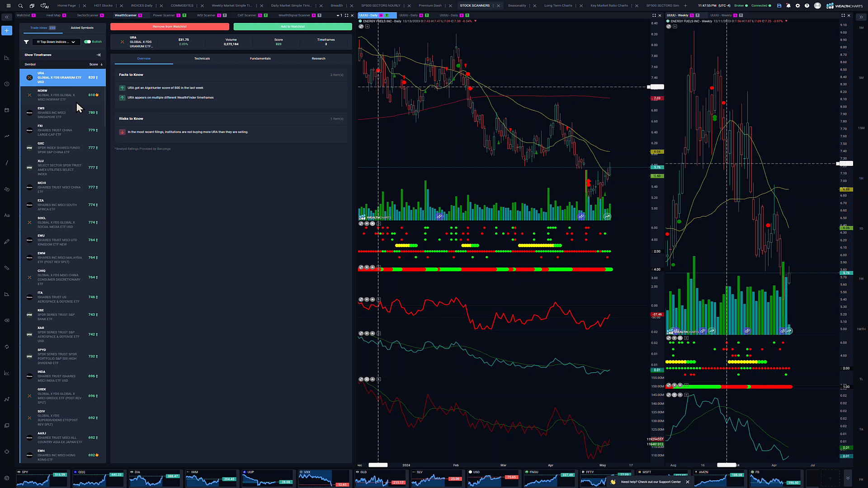
Task: Click the filter funnel icon in scanner
Action: 26,42
